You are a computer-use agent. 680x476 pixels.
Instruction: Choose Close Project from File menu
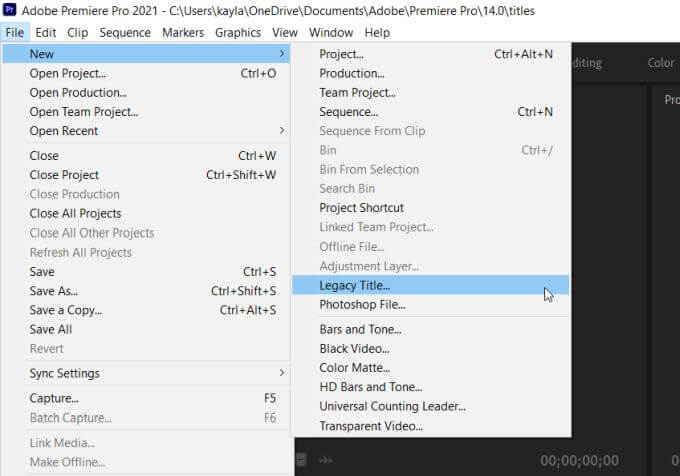(x=64, y=175)
